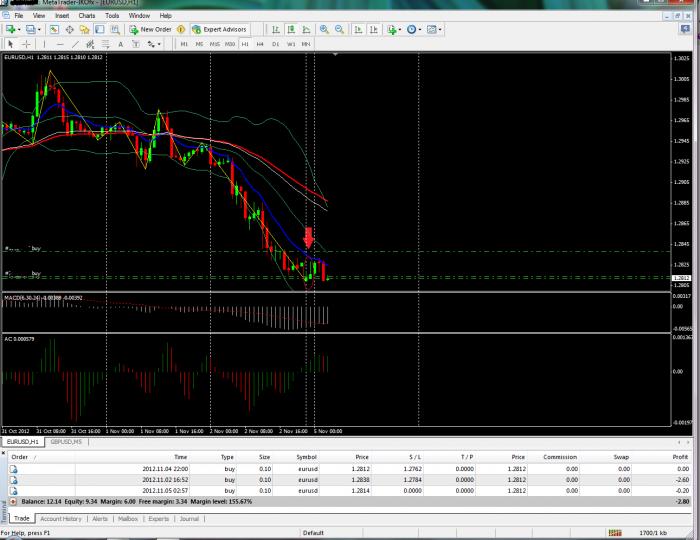Select the arrow cursor tool

[x=11, y=44]
